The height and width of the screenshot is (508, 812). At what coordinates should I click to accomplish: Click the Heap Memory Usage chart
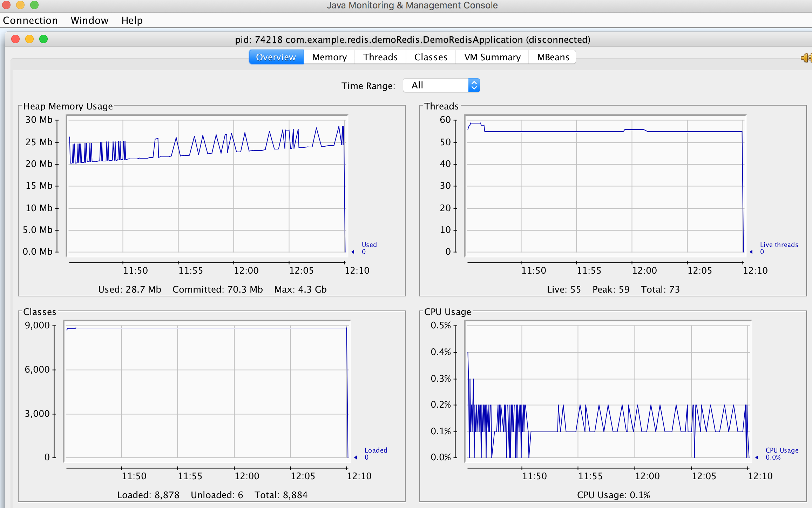coord(207,186)
